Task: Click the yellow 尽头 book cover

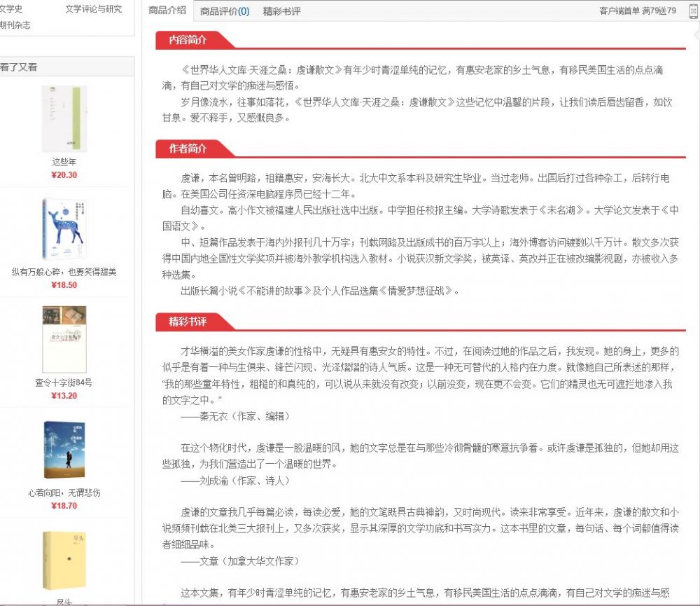Action: [64, 559]
